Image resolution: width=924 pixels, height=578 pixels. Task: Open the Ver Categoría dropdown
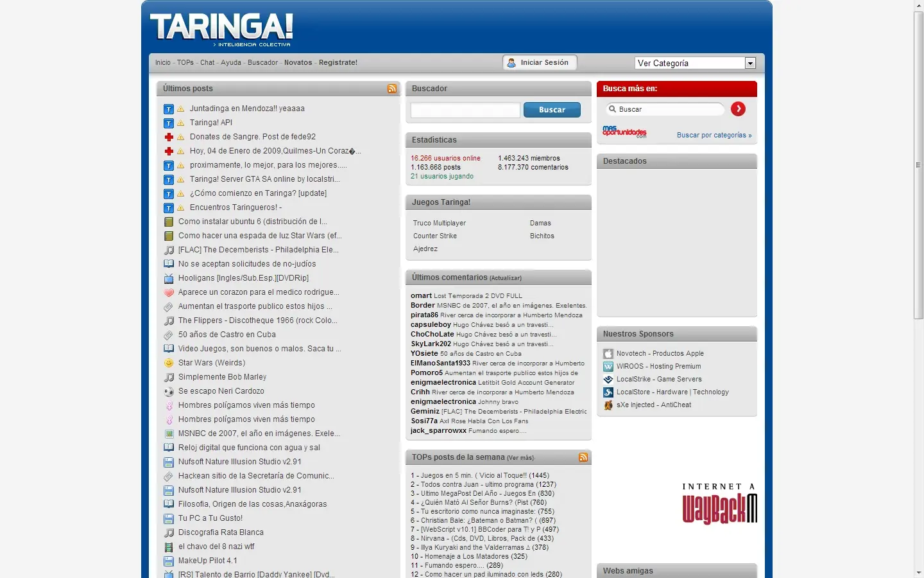696,63
